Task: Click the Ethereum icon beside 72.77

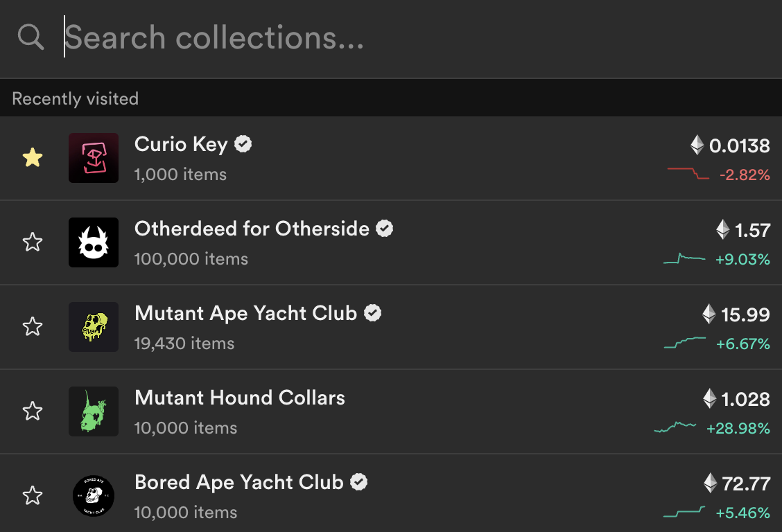Action: (x=710, y=484)
